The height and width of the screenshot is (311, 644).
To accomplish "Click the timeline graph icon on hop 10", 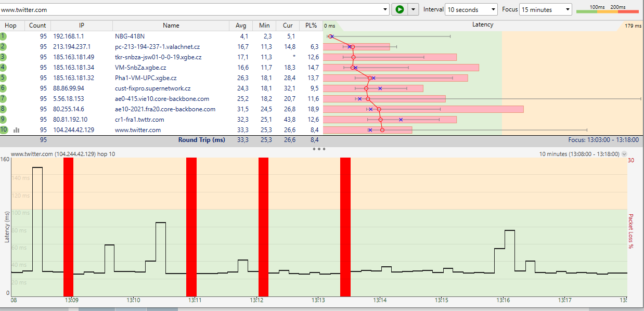I will coord(16,130).
